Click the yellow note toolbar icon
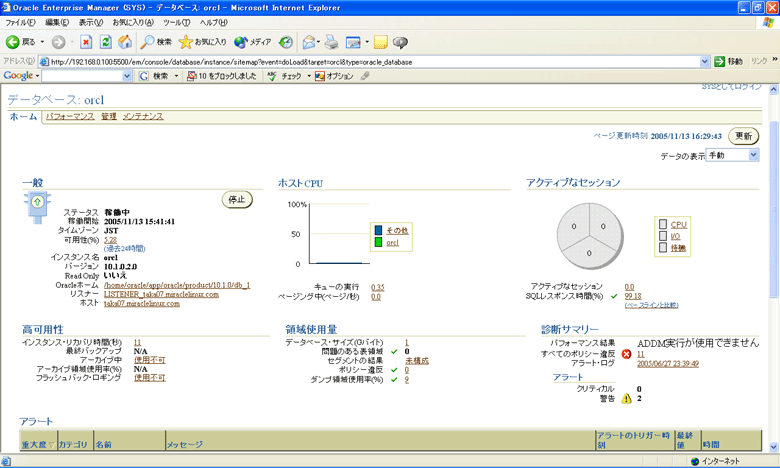The width and height of the screenshot is (780, 468). pos(381,42)
